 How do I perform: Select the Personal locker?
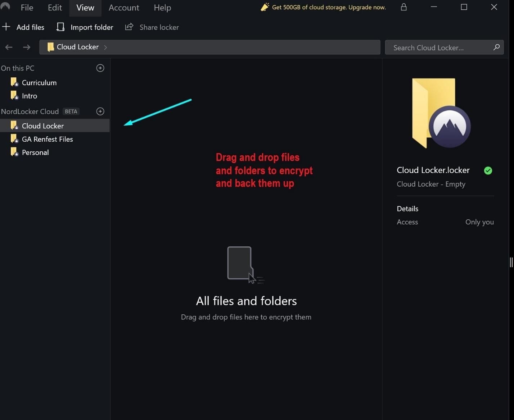55,152
